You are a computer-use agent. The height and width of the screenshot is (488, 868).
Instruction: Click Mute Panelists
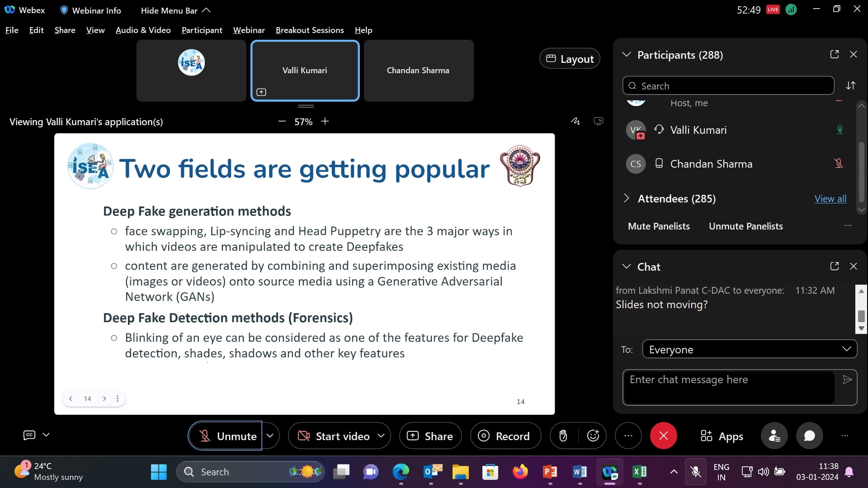pos(659,226)
